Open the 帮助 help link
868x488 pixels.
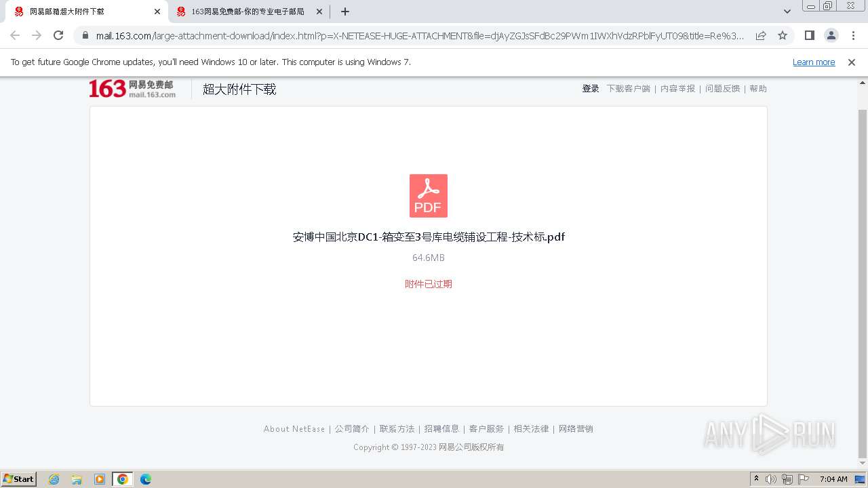point(758,89)
